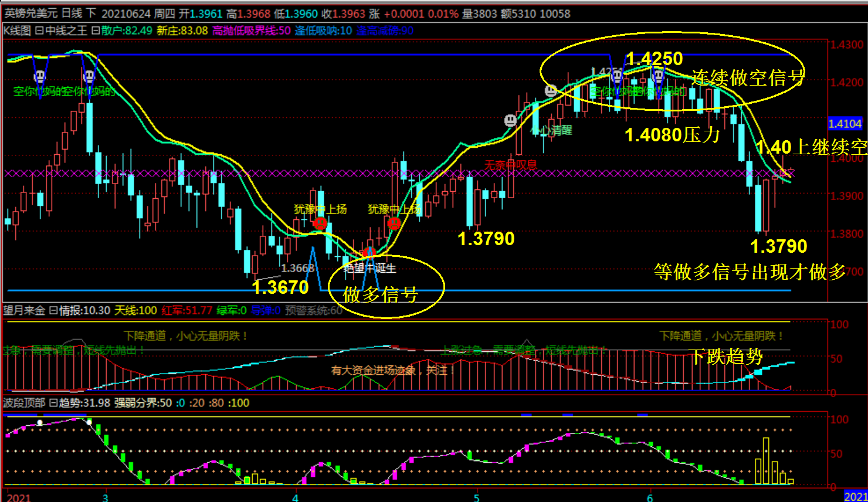Screen dimensions: 868x502
Task: Click the 1.4300 price axis label
Action: tap(847, 45)
